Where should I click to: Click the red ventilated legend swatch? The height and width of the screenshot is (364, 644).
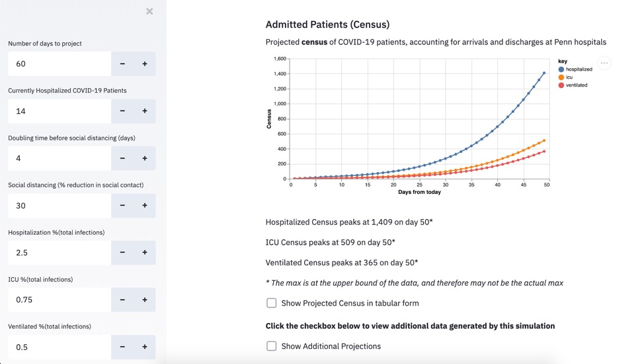pyautogui.click(x=561, y=85)
